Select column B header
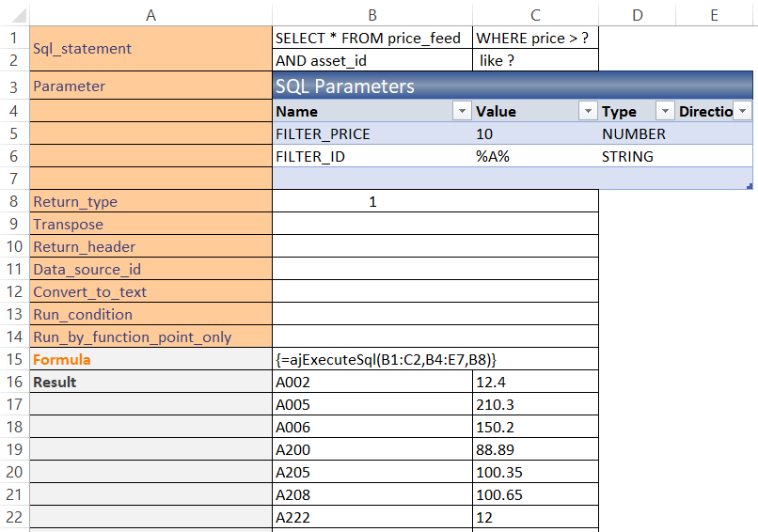This screenshot has height=532, width=758. 372,15
